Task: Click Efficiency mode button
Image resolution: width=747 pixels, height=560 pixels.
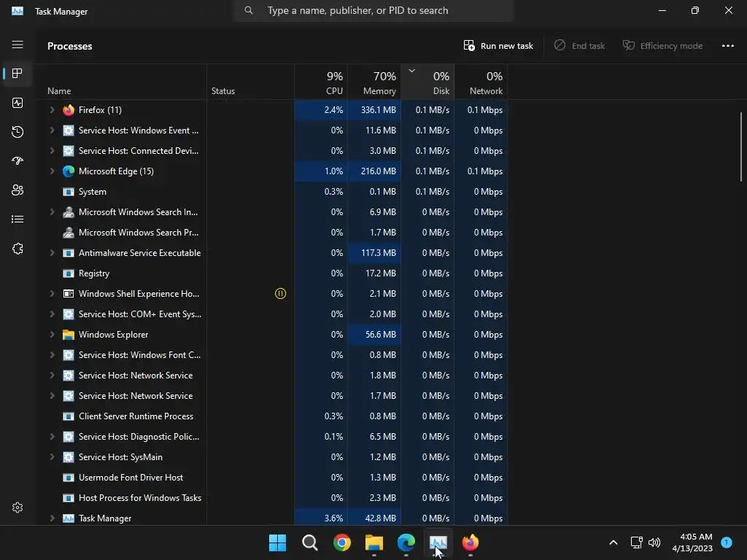Action: coord(662,46)
